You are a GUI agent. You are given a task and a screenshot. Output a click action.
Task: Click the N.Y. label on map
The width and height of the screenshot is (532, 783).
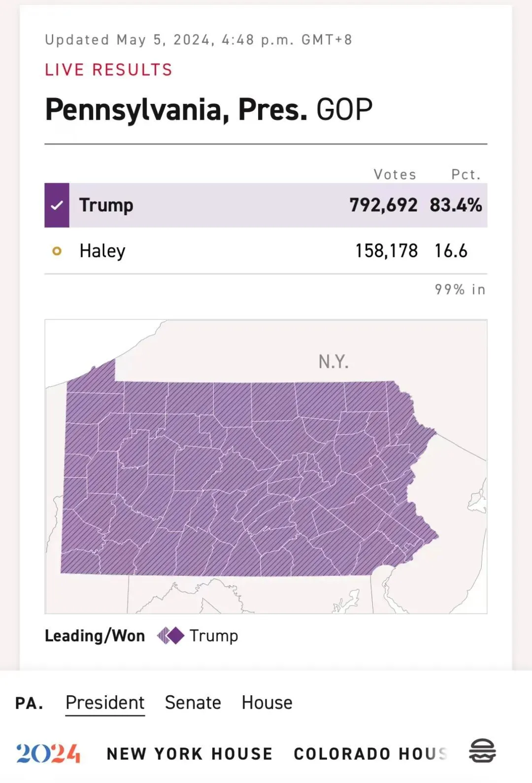pyautogui.click(x=333, y=361)
